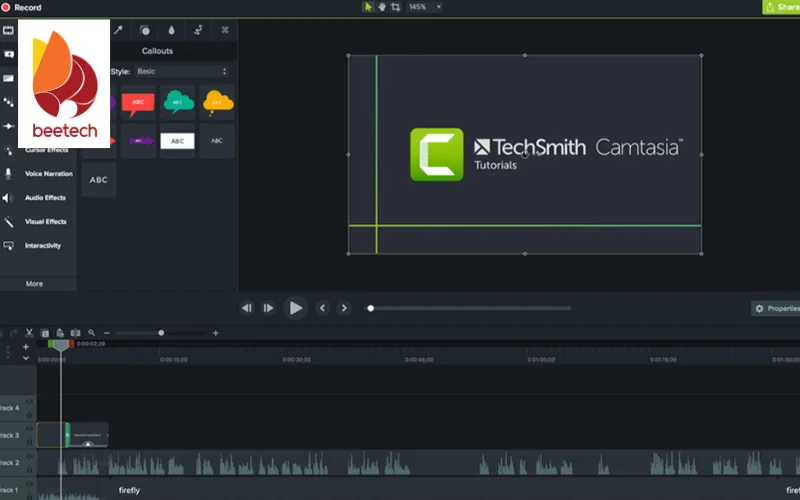The width and height of the screenshot is (800, 500).
Task: Select the Pan hand tool
Action: [x=381, y=7]
